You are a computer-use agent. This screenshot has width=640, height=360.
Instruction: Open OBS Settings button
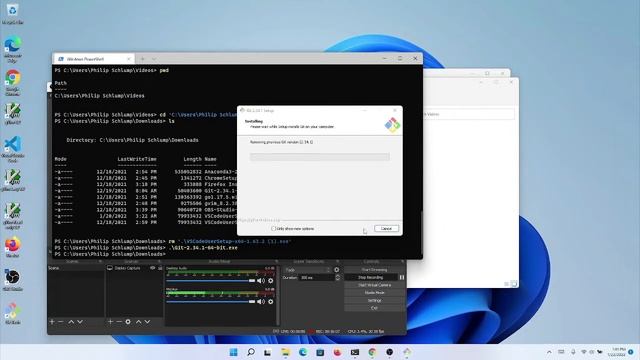point(374,300)
